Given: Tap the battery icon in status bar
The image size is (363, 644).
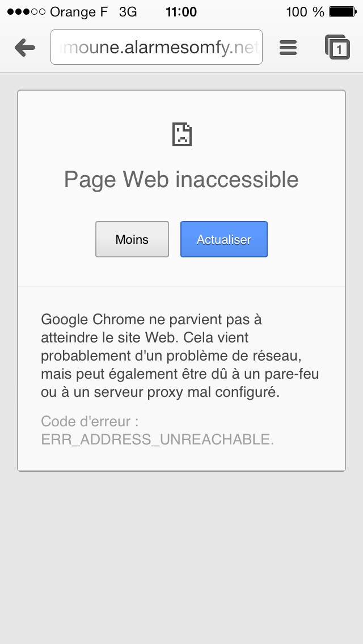Looking at the screenshot, I should pos(343,12).
